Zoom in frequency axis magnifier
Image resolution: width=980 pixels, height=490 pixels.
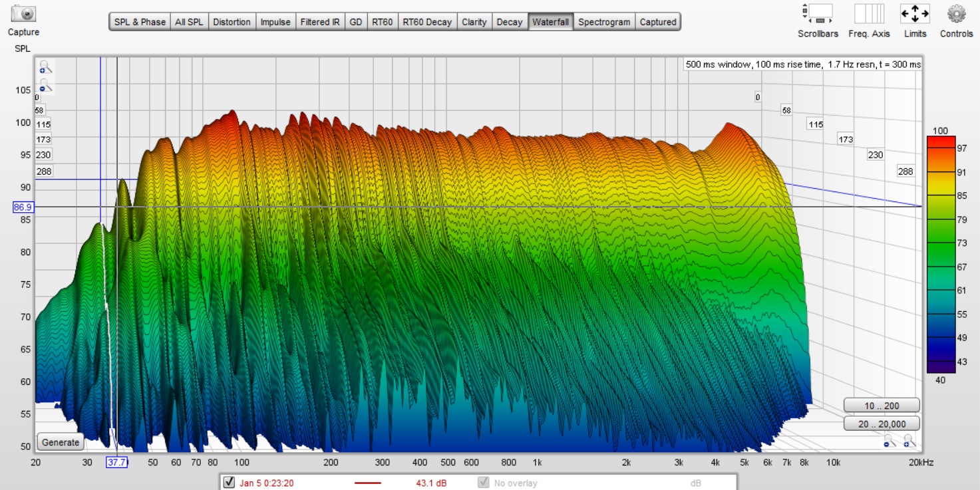click(x=909, y=440)
